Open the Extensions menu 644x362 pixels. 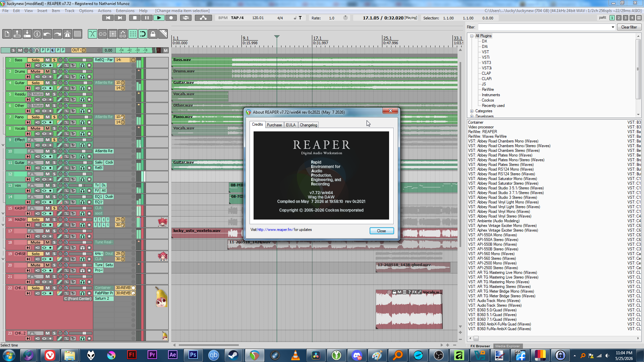[x=125, y=11]
